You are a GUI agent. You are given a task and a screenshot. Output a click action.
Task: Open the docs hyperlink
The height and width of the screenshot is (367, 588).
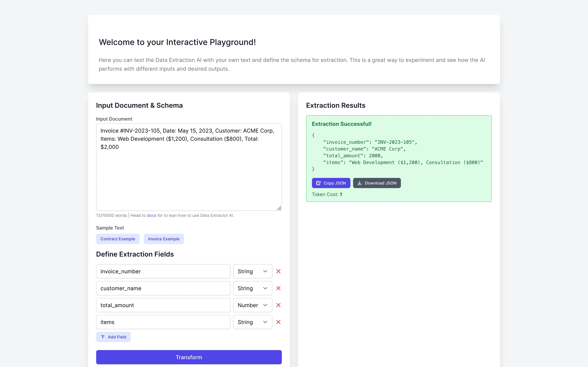[x=151, y=215]
